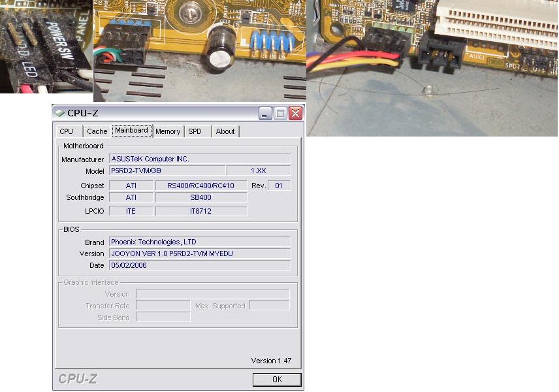Screen dimensions: 559x392
Task: Open the Cache tab
Action: [x=97, y=131]
